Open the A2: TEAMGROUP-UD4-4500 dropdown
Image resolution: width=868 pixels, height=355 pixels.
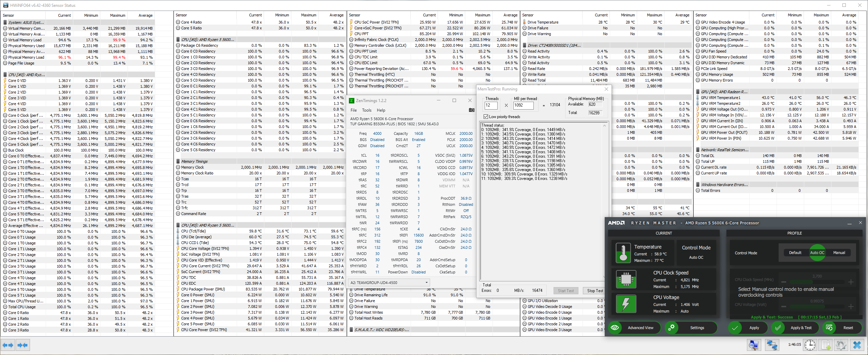389,283
